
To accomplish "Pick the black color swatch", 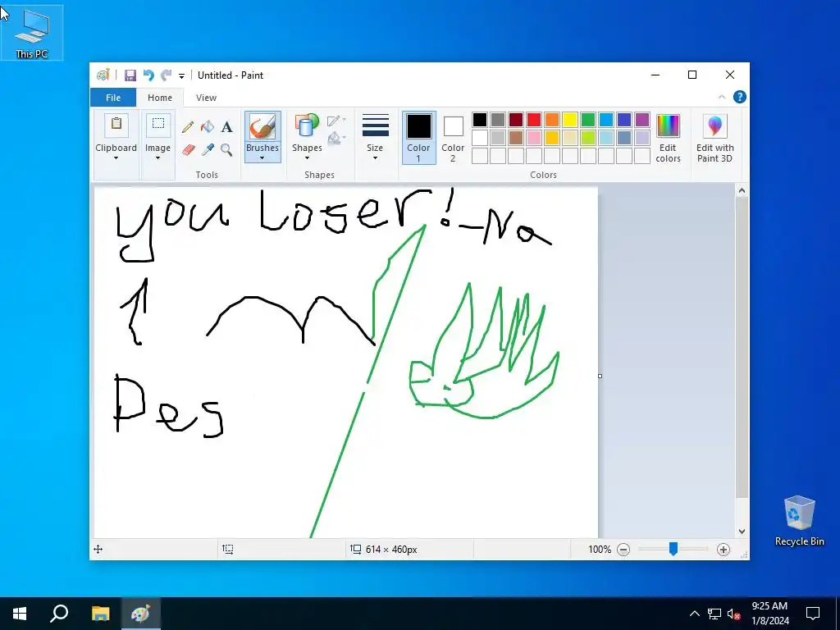I will click(480, 120).
